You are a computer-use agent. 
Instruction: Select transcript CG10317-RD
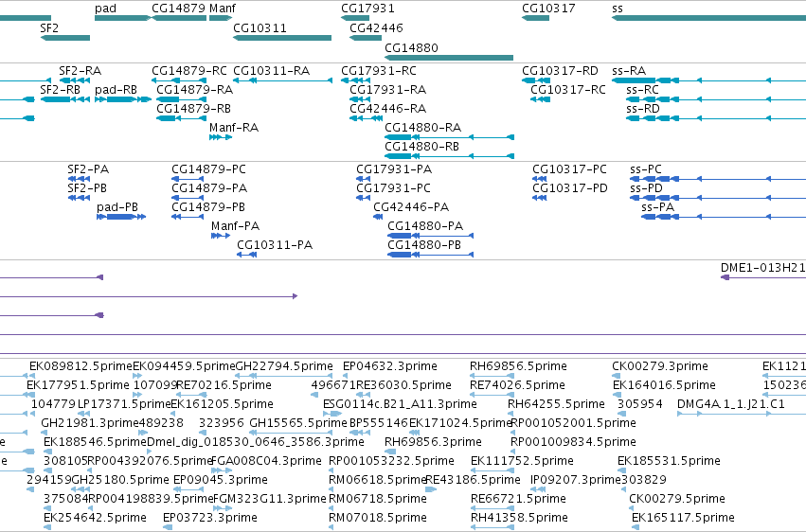[561, 71]
